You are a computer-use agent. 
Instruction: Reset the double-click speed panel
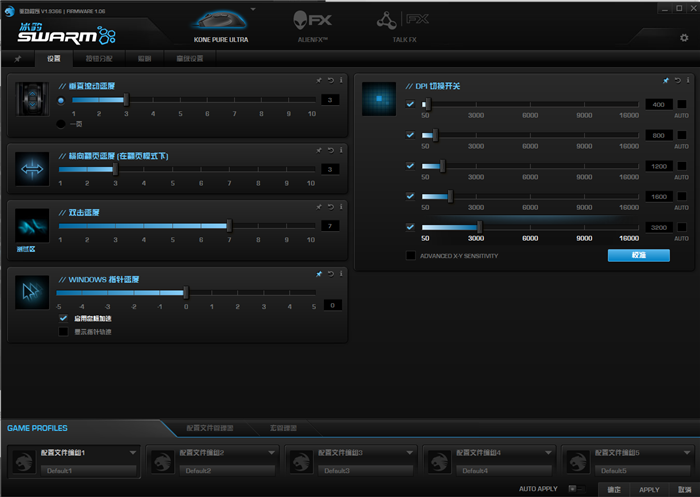pyautogui.click(x=331, y=207)
